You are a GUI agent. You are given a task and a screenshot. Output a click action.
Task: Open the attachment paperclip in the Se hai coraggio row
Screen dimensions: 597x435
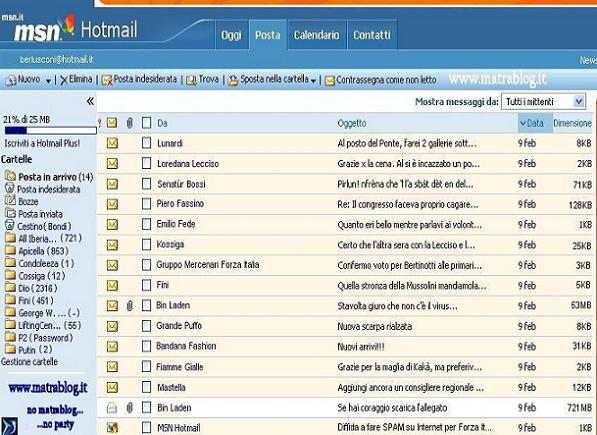[x=129, y=408]
